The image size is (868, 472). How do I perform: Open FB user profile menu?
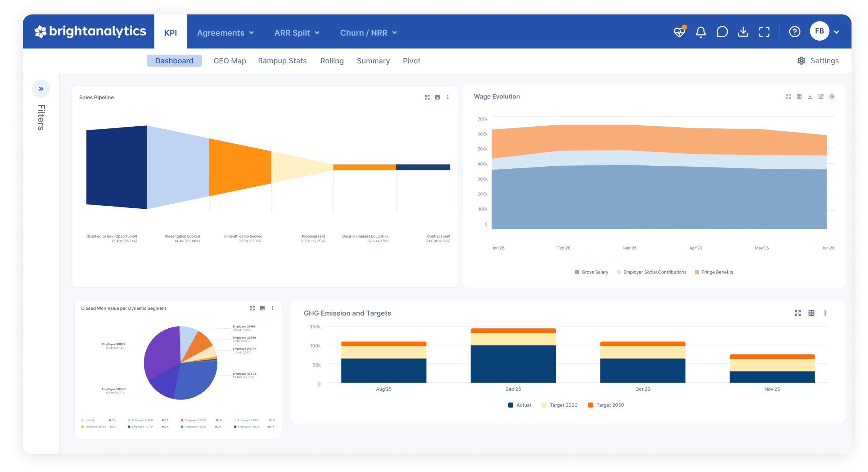[x=824, y=32]
